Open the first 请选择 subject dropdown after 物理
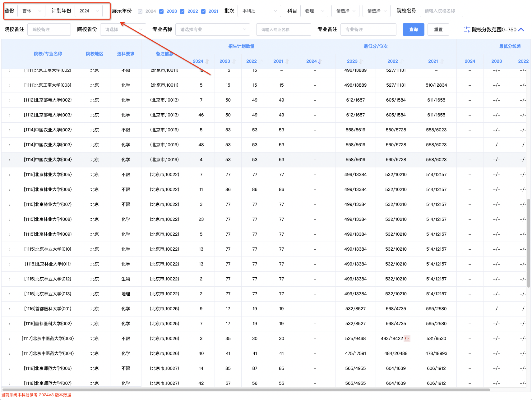 (x=345, y=11)
